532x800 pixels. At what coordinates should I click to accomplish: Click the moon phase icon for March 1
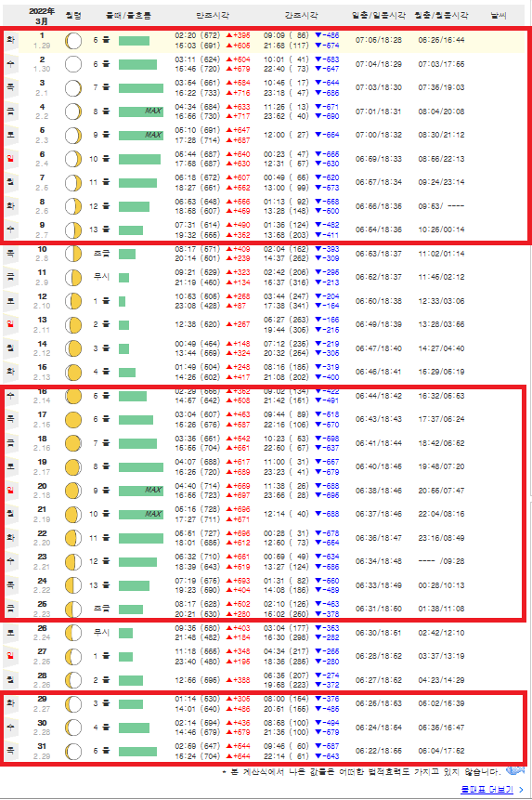pyautogui.click(x=73, y=40)
